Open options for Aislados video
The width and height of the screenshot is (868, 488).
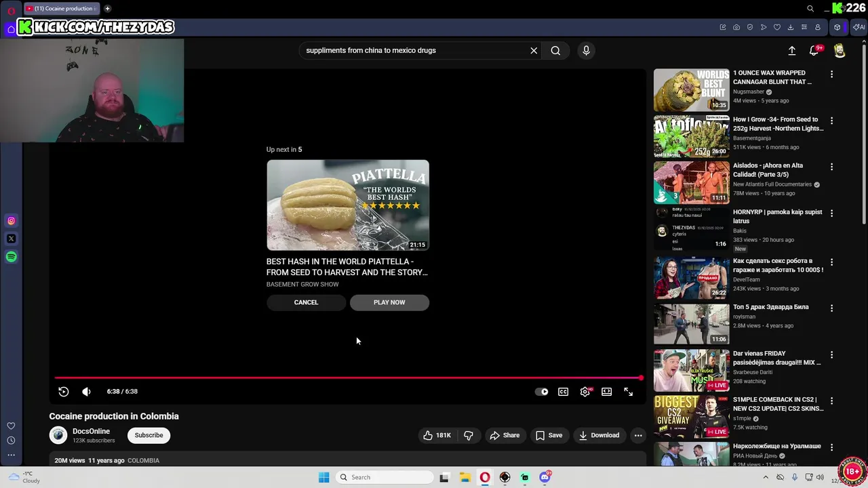click(x=831, y=167)
